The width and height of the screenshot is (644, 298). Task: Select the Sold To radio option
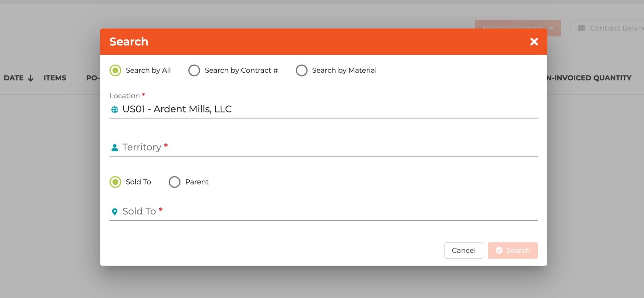[115, 182]
